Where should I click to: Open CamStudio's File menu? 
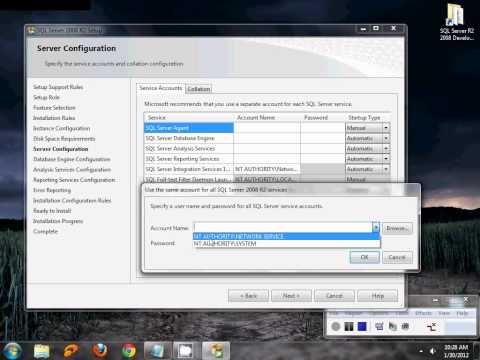tap(334, 313)
